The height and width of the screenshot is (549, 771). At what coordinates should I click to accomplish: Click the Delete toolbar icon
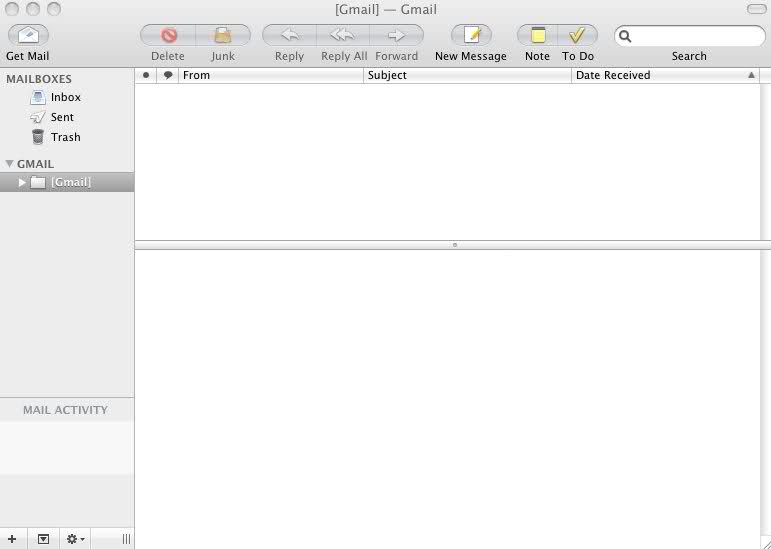[168, 35]
